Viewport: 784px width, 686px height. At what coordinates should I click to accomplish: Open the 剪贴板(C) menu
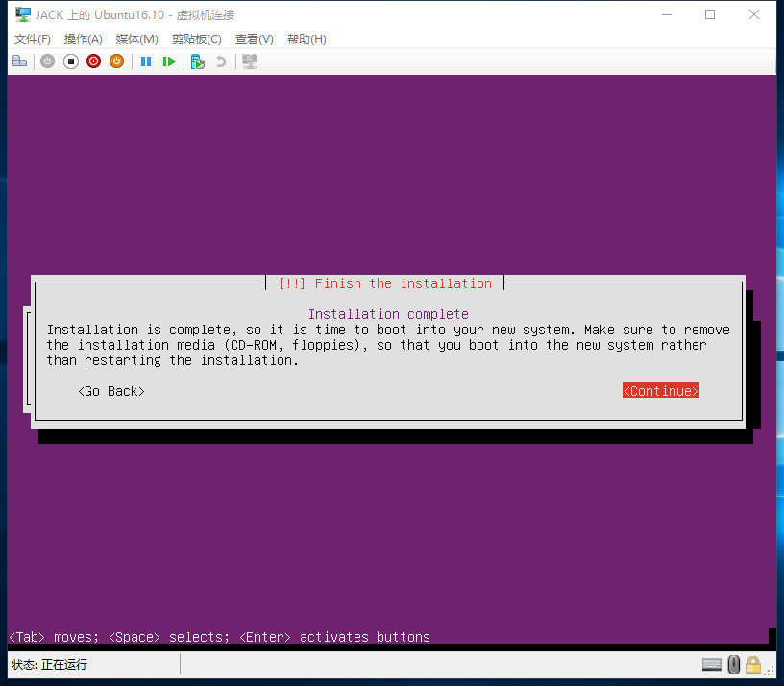(x=197, y=39)
